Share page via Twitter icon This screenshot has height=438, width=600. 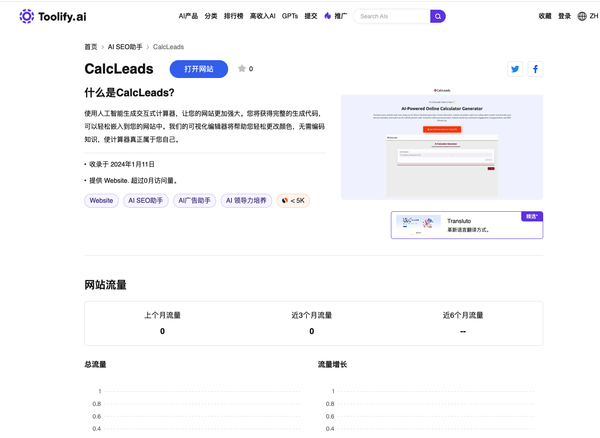[x=515, y=69]
